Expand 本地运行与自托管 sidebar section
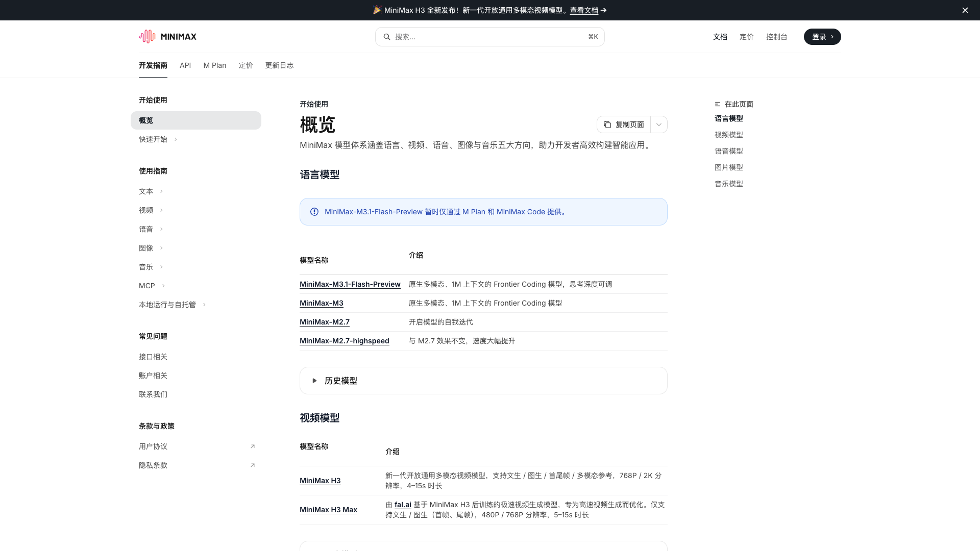This screenshot has height=551, width=980. [x=204, y=305]
